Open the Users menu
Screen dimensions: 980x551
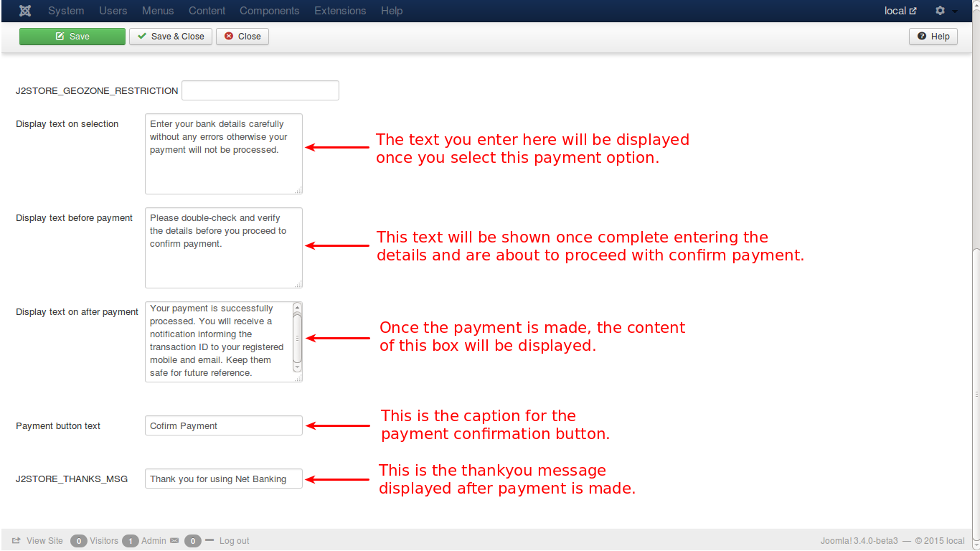[x=113, y=11]
